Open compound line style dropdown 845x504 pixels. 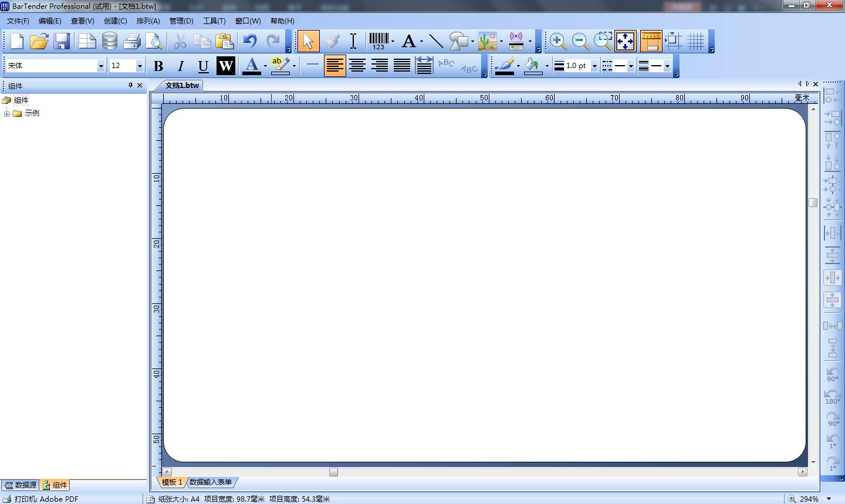pos(667,66)
